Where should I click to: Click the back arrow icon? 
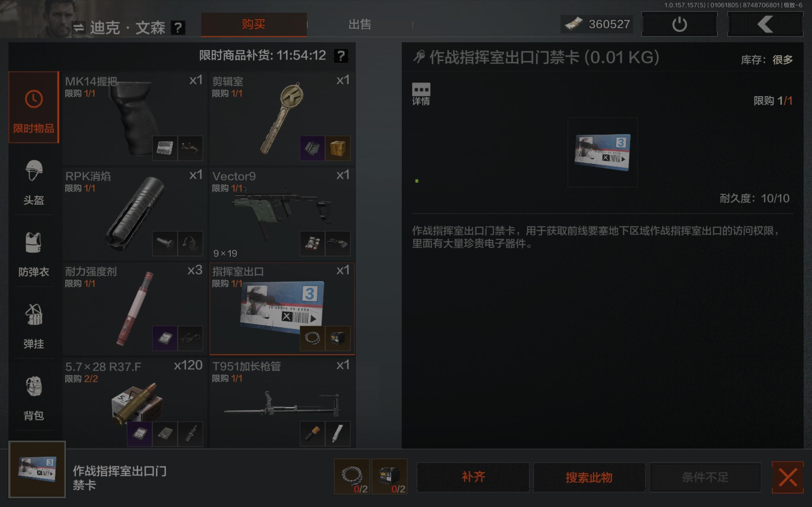click(765, 24)
